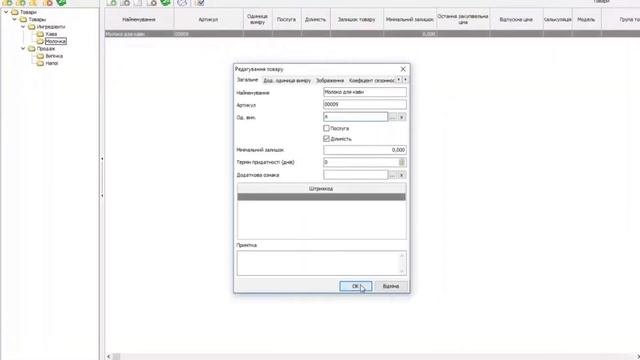The width and height of the screenshot is (640, 360).
Task: Select the Молочка folder in tree
Action: [56, 42]
